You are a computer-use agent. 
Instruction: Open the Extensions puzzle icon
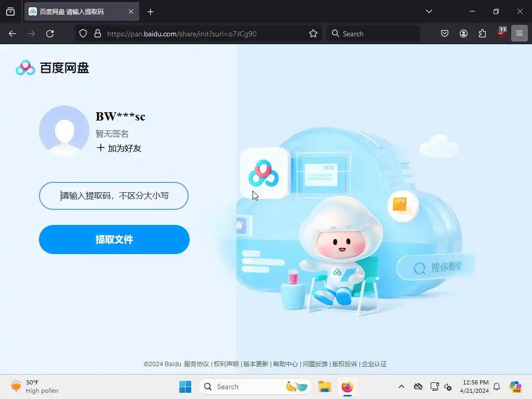coord(482,34)
